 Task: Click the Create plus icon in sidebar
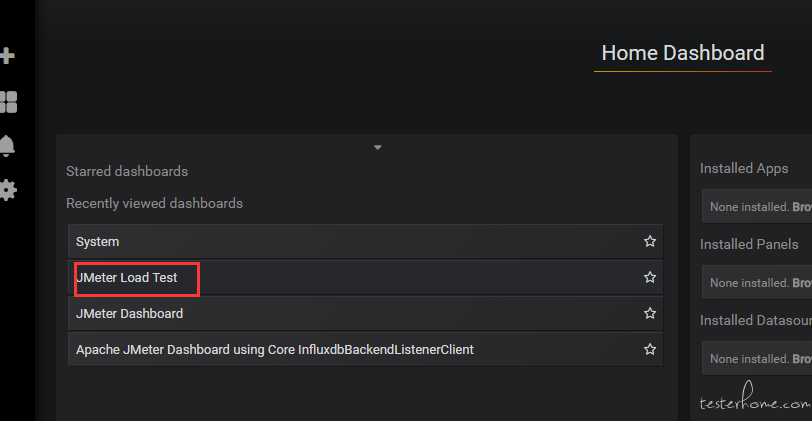7,56
